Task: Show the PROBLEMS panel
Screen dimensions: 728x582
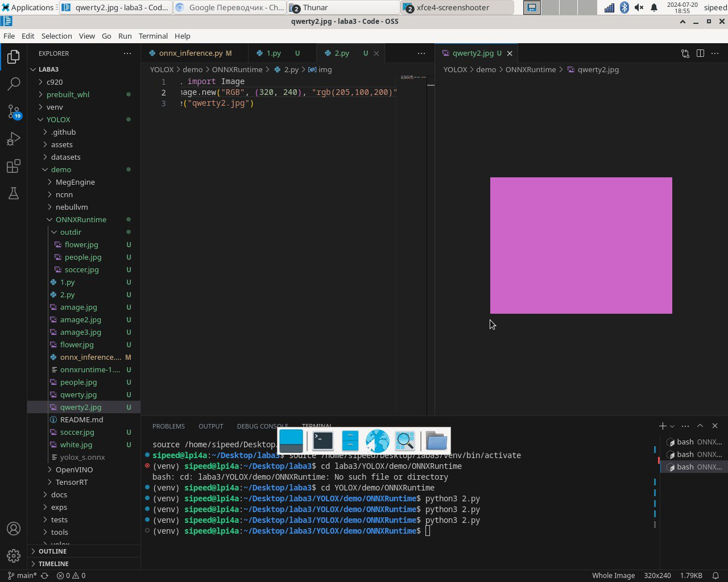Action: [x=168, y=426]
